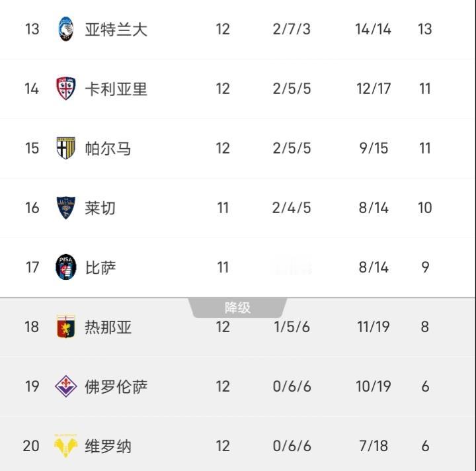Click the 降级 relegation zone label
Viewport: 476px width, 471px height.
[237, 308]
